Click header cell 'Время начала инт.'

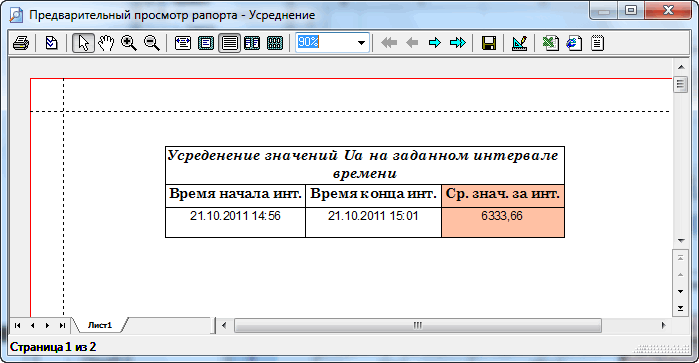tap(235, 196)
